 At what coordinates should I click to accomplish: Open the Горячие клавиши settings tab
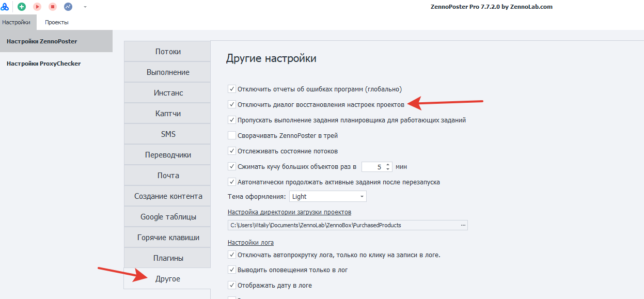click(167, 238)
